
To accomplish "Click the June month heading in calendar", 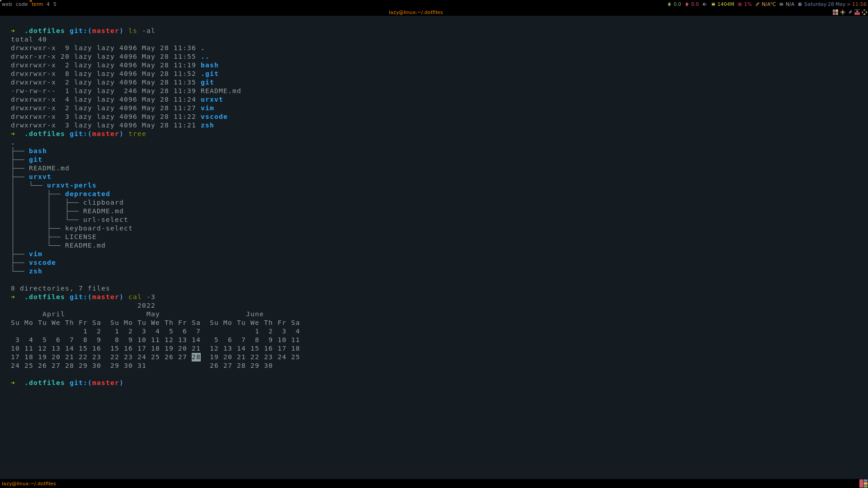I will (x=255, y=314).
